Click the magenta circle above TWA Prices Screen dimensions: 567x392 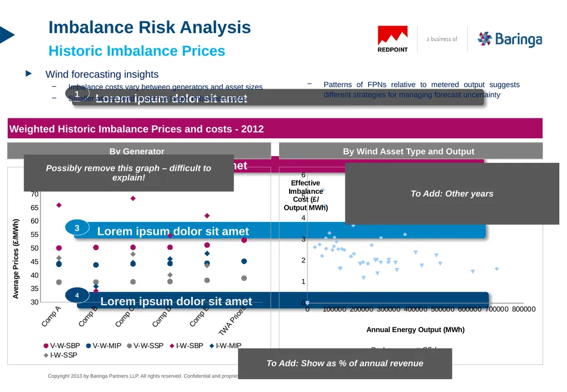(244, 240)
